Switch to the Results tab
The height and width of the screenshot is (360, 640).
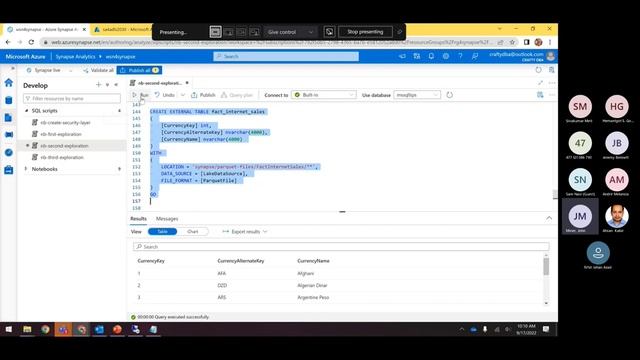[138, 219]
